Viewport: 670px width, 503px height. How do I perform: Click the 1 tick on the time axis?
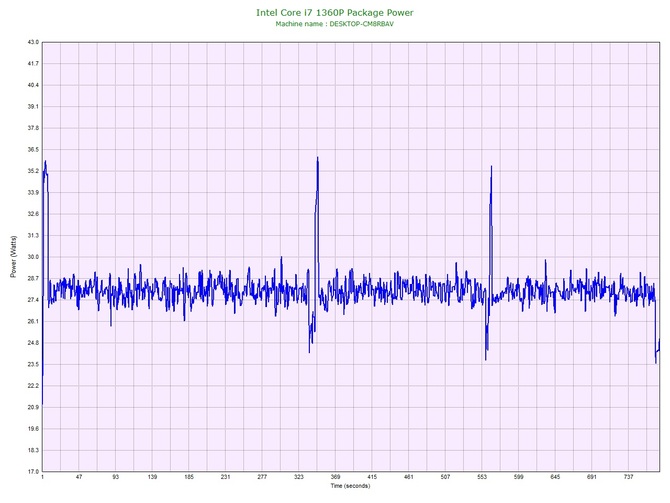tap(42, 477)
